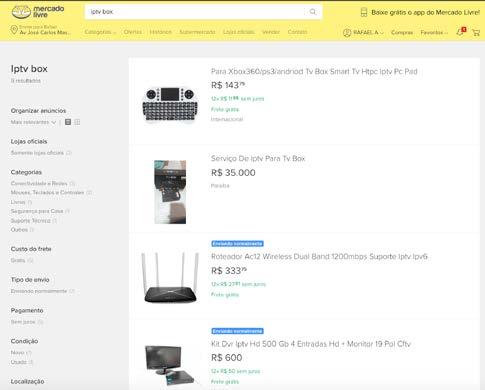This screenshot has height=390, width=485.
Task: Open the shopping cart icon
Action: [x=476, y=32]
